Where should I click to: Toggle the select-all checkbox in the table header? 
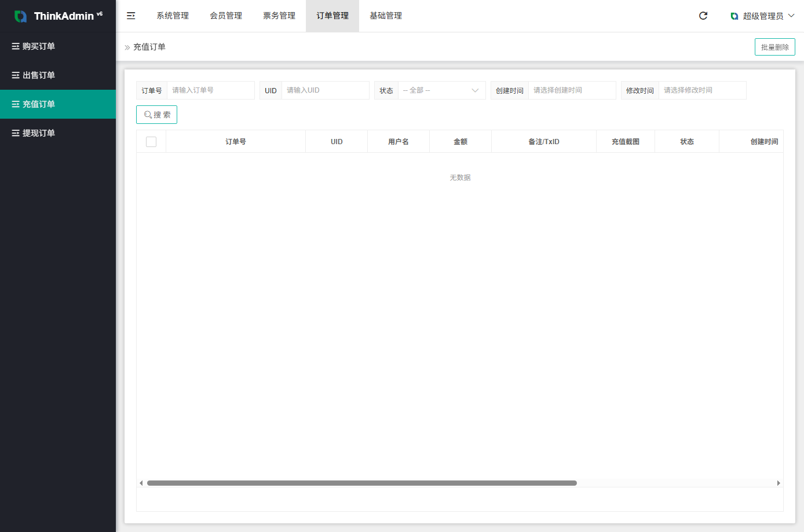(151, 142)
